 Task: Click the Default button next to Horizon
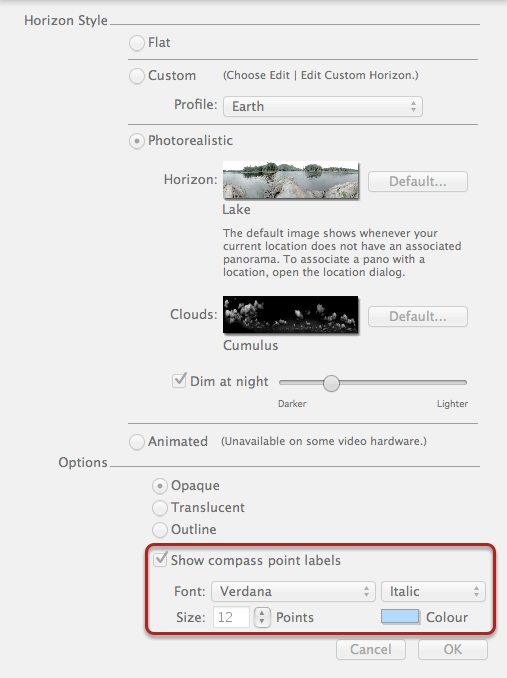(418, 181)
